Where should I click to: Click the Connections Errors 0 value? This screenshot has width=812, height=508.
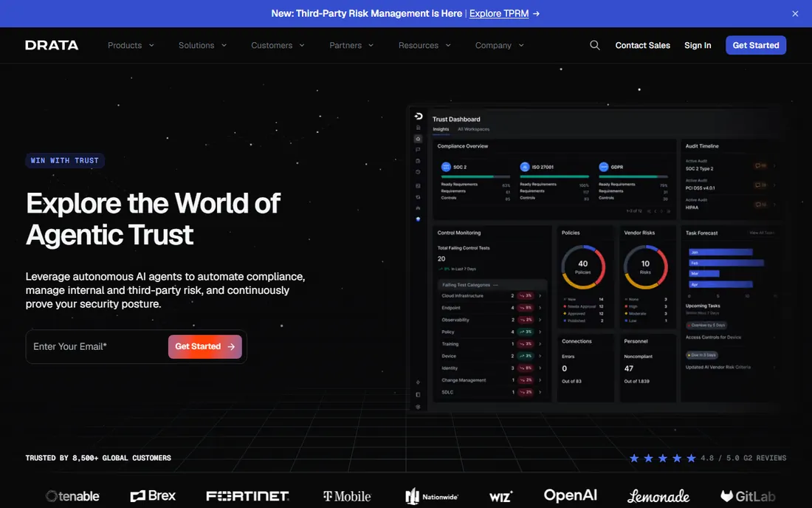565,368
